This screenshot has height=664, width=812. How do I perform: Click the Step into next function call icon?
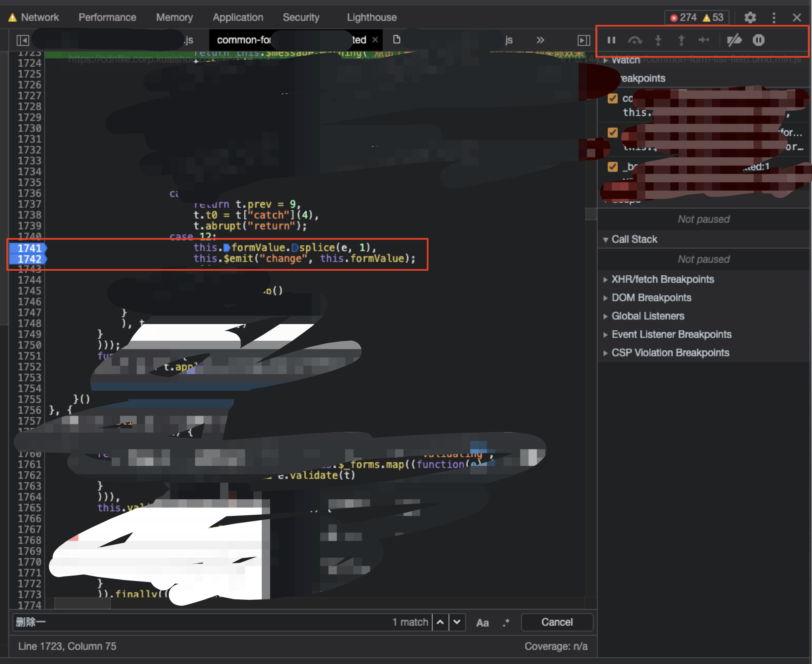click(658, 40)
